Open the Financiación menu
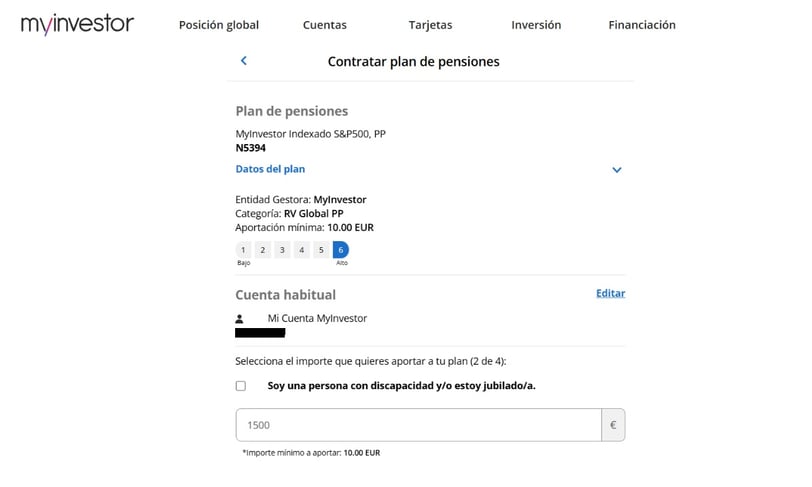The image size is (812, 487). pos(641,25)
